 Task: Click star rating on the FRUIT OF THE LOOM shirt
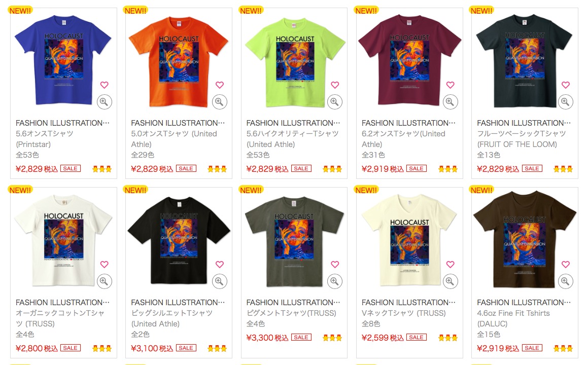(563, 169)
